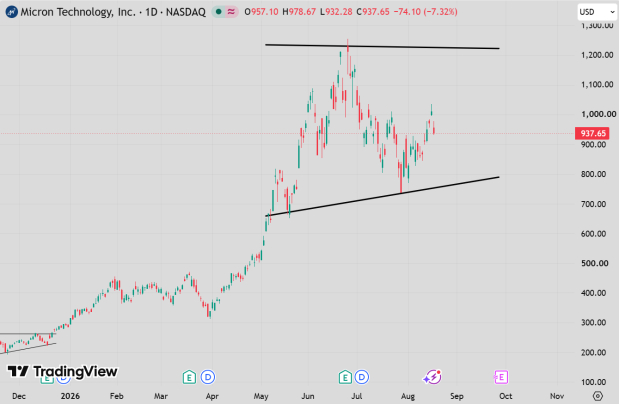
Task: Click the green market status dot
Action: point(218,12)
